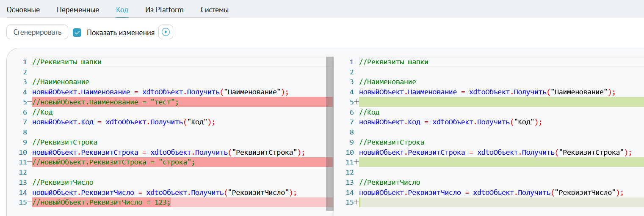Click removed line "тест" in left pane
644x216 pixels.
(x=182, y=102)
